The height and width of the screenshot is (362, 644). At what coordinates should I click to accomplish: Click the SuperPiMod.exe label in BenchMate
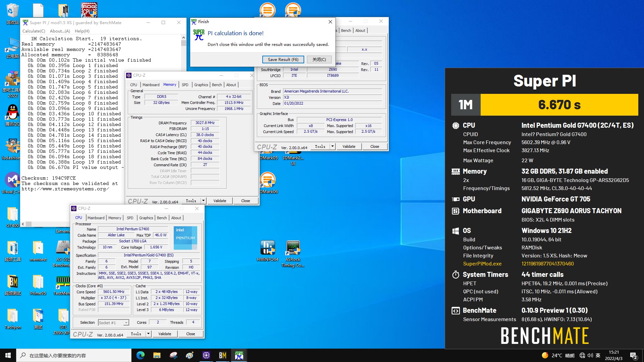pyautogui.click(x=482, y=264)
